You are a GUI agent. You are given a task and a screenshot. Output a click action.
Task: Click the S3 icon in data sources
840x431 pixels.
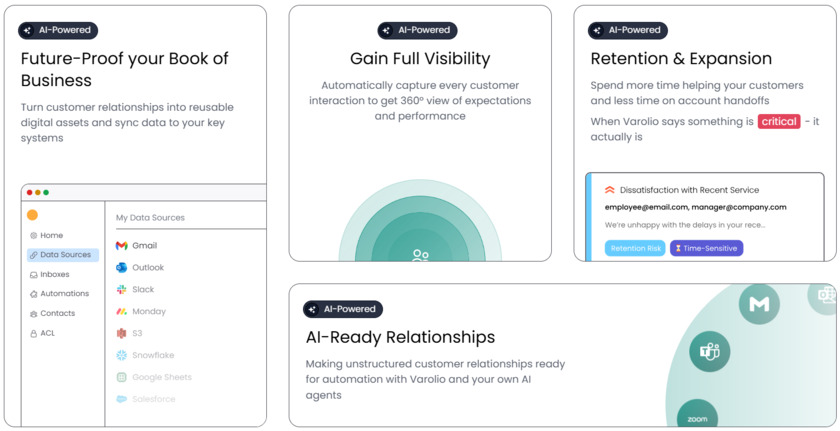click(121, 333)
